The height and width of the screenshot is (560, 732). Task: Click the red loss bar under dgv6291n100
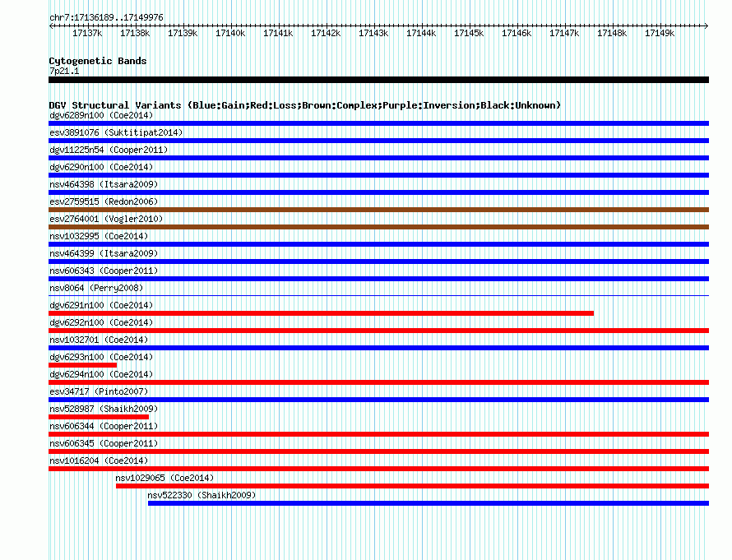pos(322,313)
